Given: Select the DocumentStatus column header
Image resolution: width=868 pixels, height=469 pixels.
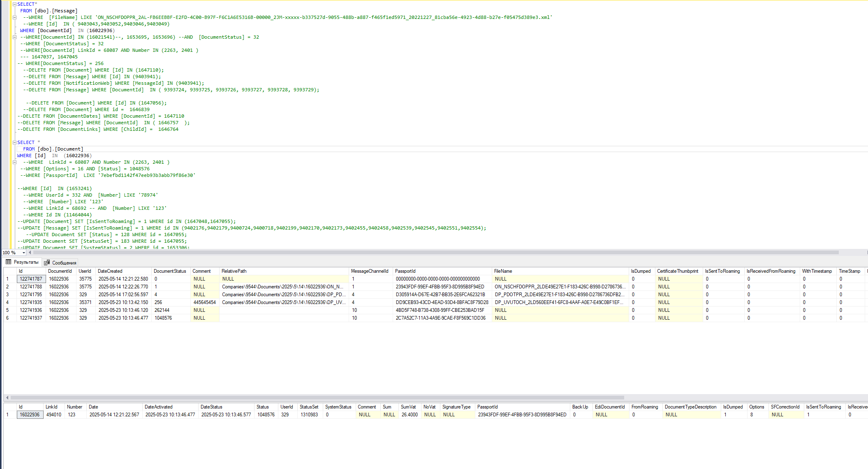Looking at the screenshot, I should pyautogui.click(x=170, y=271).
